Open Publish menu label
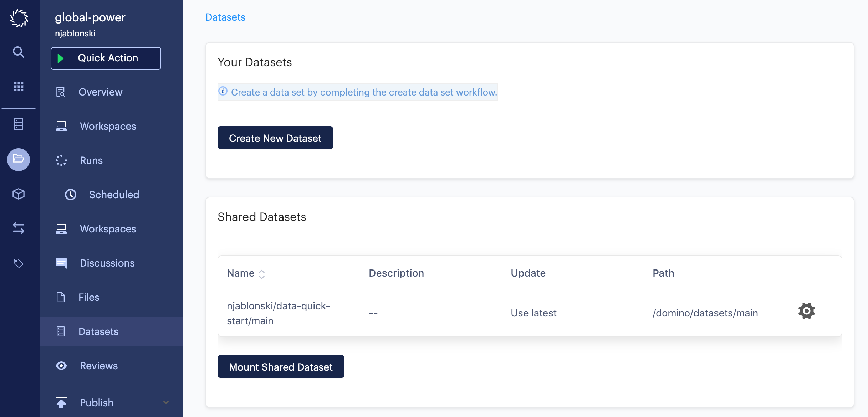 97,403
